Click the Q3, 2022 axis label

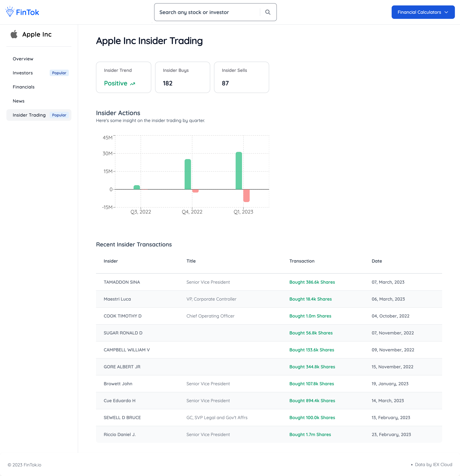(141, 212)
